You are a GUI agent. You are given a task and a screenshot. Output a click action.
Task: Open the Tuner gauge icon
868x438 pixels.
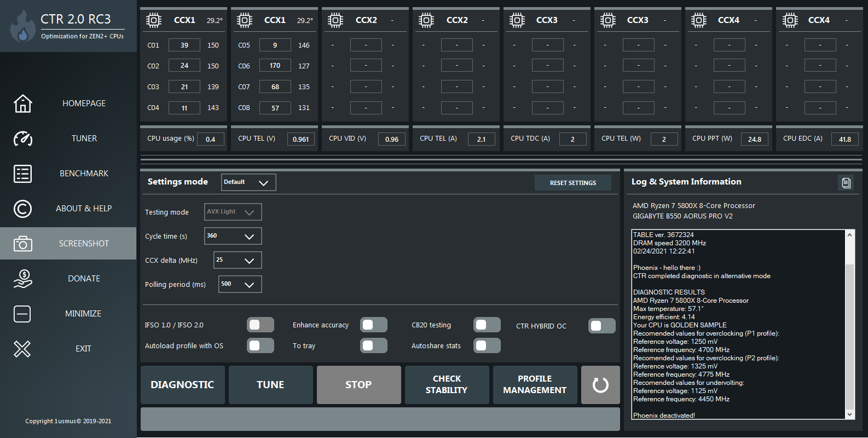pos(22,139)
